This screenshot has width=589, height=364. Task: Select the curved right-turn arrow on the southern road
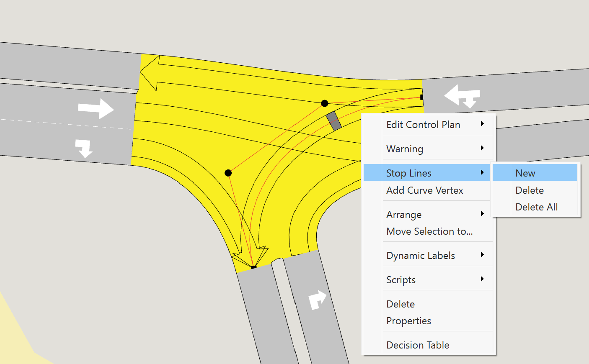tap(317, 300)
